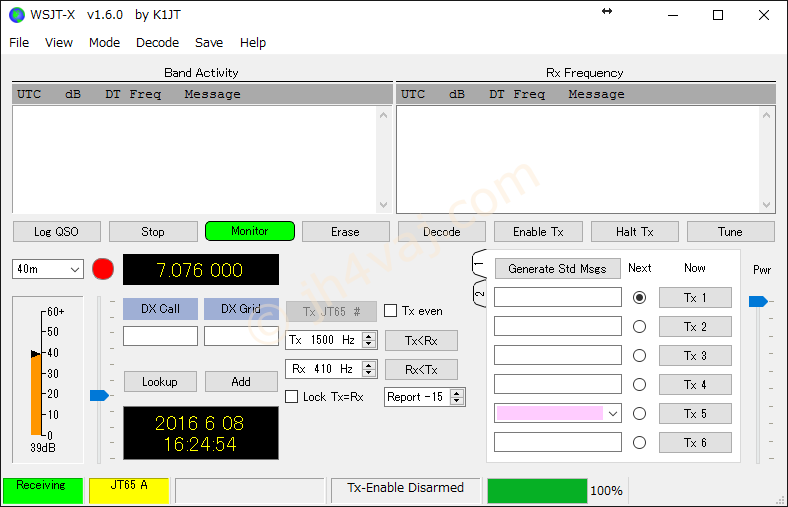This screenshot has width=788, height=507.
Task: Switch to message tab 2
Action: point(479,293)
